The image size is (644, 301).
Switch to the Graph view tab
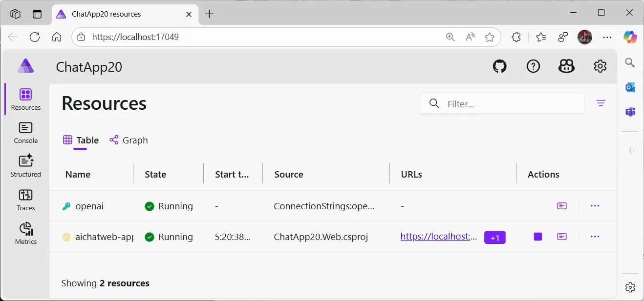click(129, 140)
